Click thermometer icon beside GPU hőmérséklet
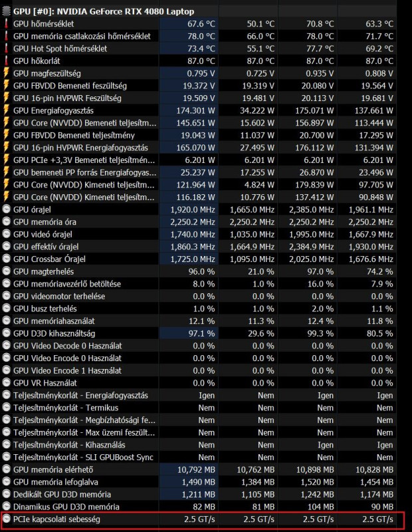Screen dimensions: 412x532 coord(6,24)
